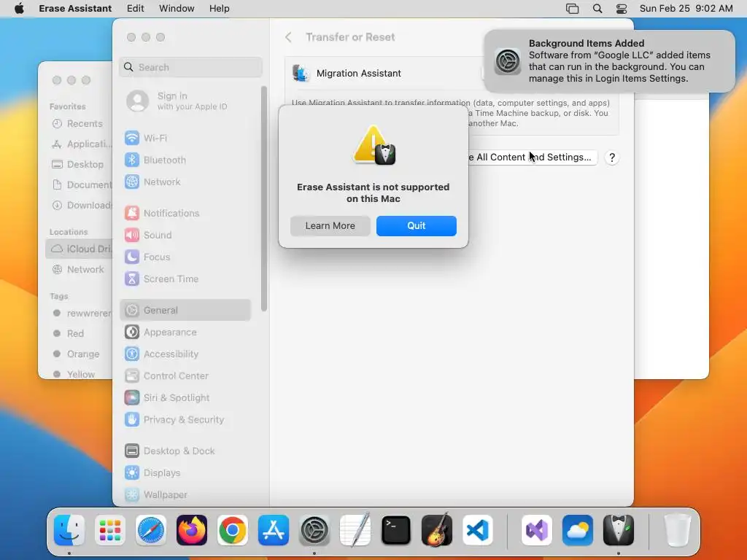This screenshot has width=747, height=560.
Task: Open Downloads in the Finder sidebar
Action: (79, 205)
